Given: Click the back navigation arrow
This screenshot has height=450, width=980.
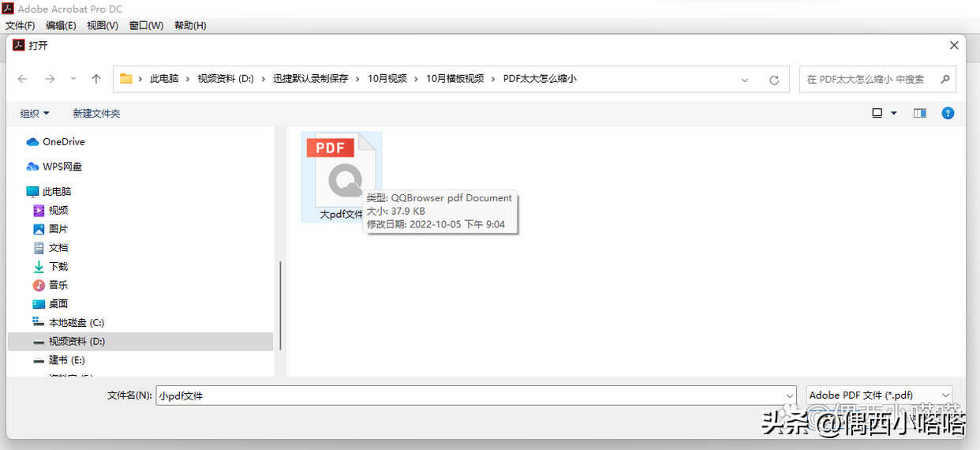Looking at the screenshot, I should coord(23,79).
